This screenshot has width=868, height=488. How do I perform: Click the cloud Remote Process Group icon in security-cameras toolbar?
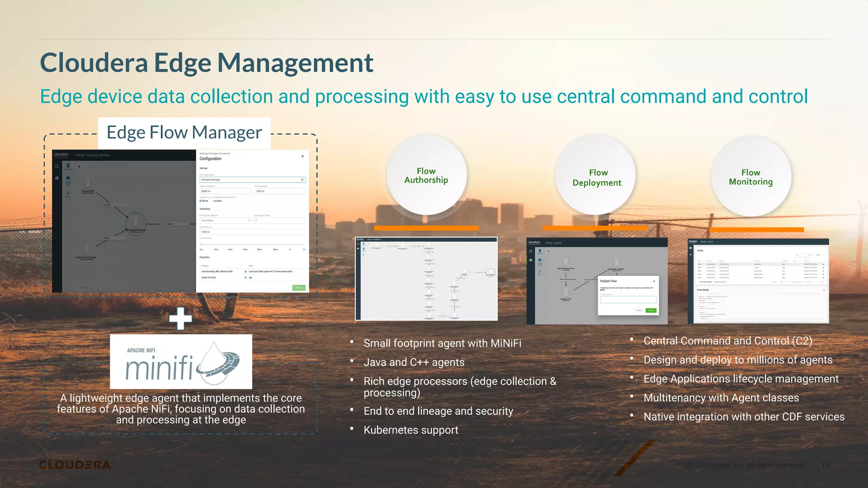click(68, 178)
